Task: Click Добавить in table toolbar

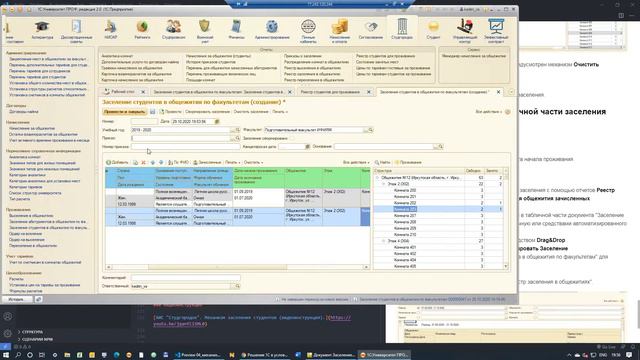Action: point(117,162)
